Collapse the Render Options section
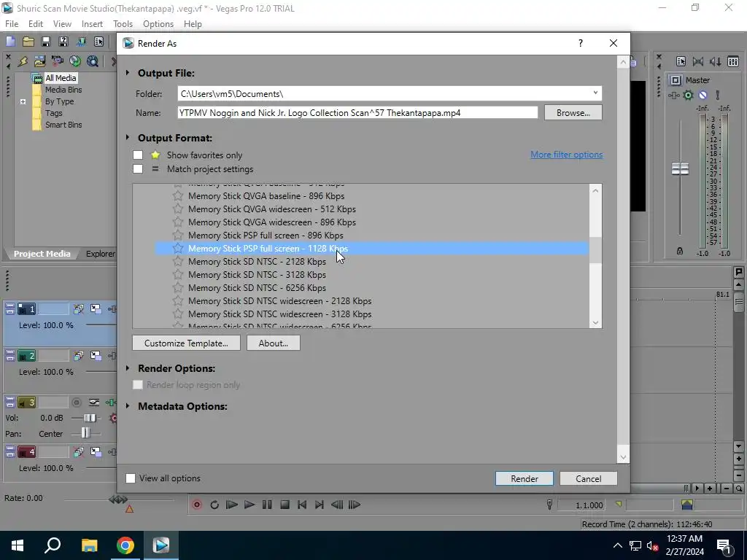This screenshot has width=747, height=560. coord(128,368)
